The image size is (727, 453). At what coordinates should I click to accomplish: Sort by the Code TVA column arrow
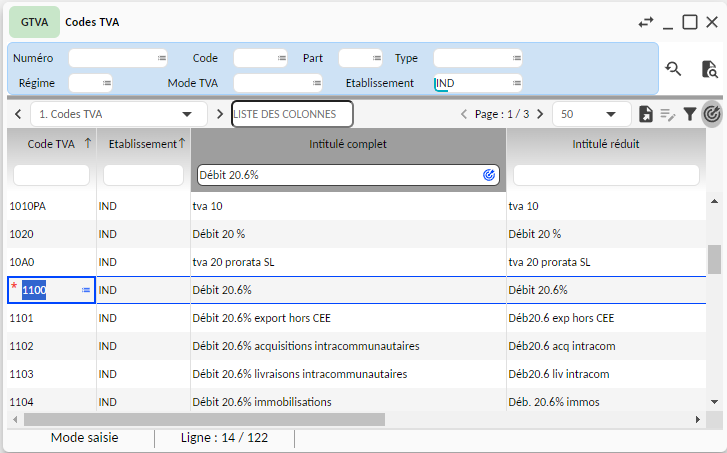click(88, 144)
